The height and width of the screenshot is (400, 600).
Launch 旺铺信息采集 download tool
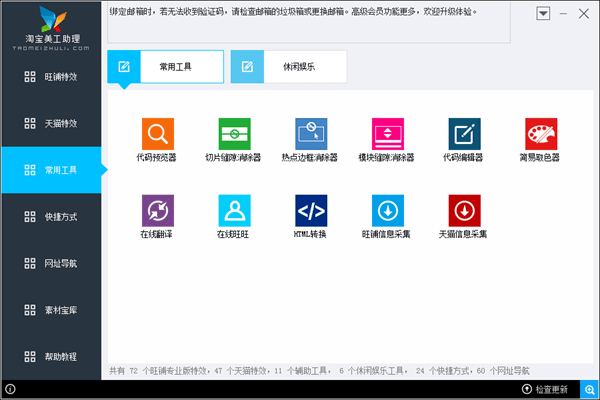pos(387,210)
